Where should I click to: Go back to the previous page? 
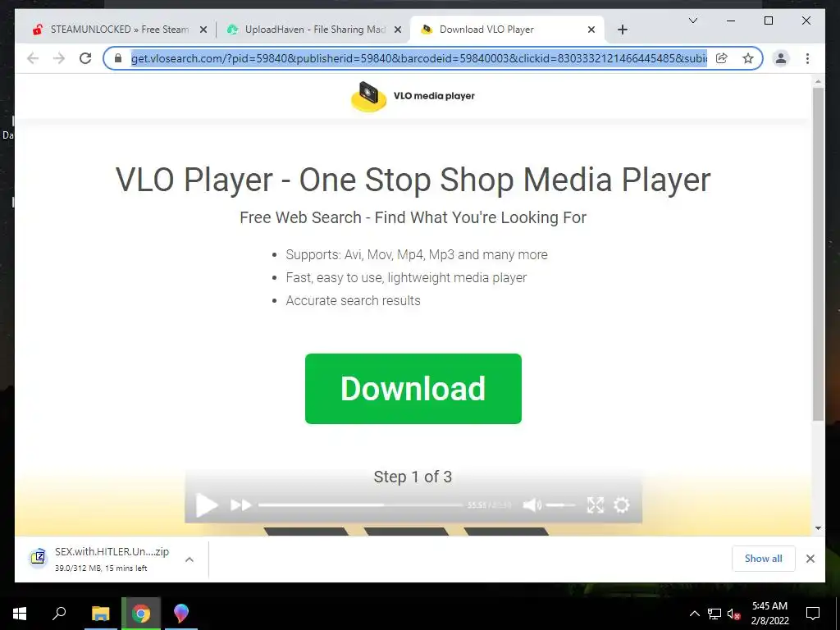[x=33, y=58]
